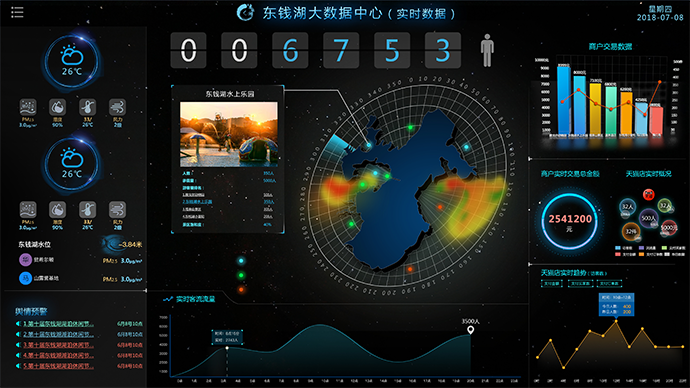690x388 pixels.
Task: Select the blue station avatar under 东钱湖水位
Action: pyautogui.click(x=25, y=278)
